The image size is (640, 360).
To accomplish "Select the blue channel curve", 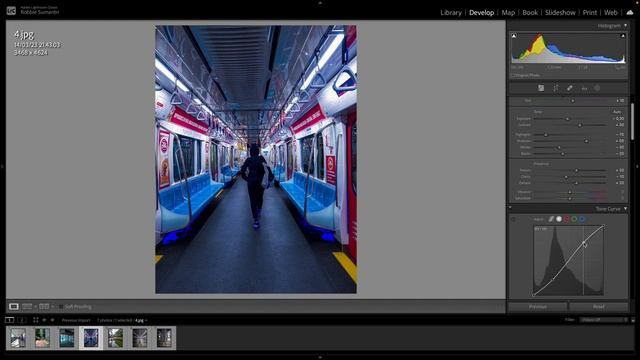I will (582, 219).
